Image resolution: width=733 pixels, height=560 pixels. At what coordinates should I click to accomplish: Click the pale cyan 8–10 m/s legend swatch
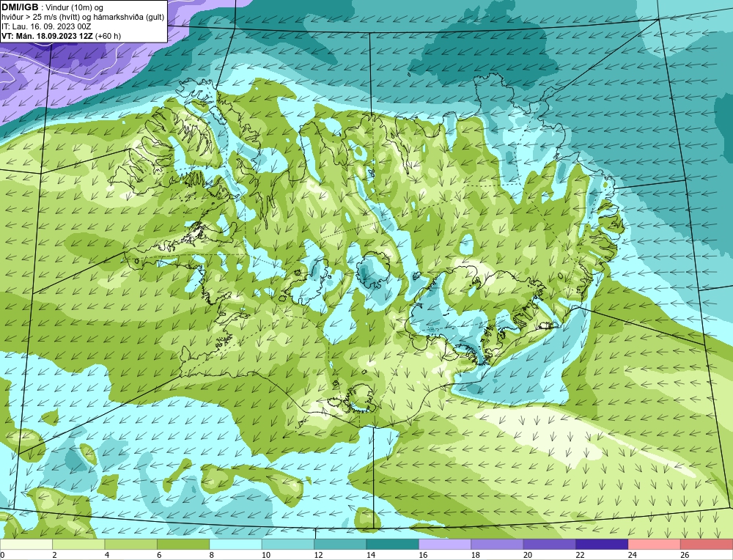click(x=235, y=544)
